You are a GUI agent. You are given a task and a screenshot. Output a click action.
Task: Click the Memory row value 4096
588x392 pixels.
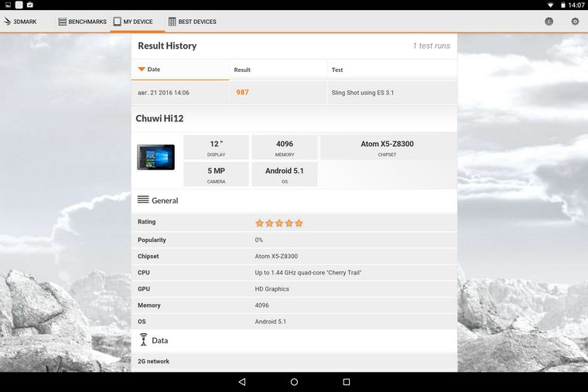pos(262,305)
